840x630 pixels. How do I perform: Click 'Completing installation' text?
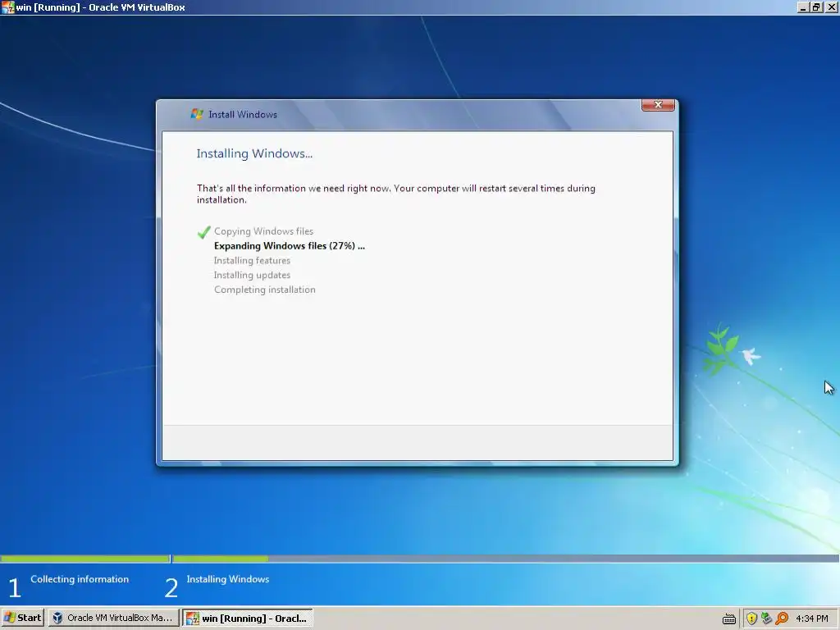(265, 290)
